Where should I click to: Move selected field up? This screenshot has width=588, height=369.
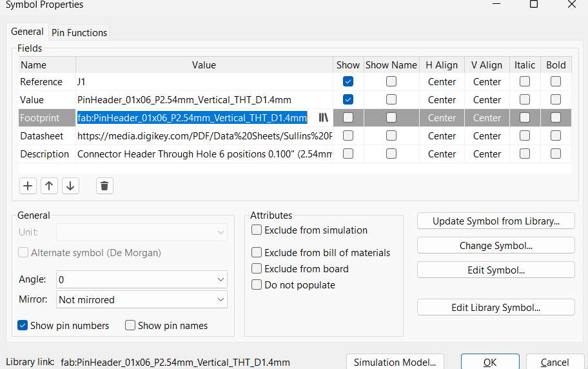tap(49, 186)
